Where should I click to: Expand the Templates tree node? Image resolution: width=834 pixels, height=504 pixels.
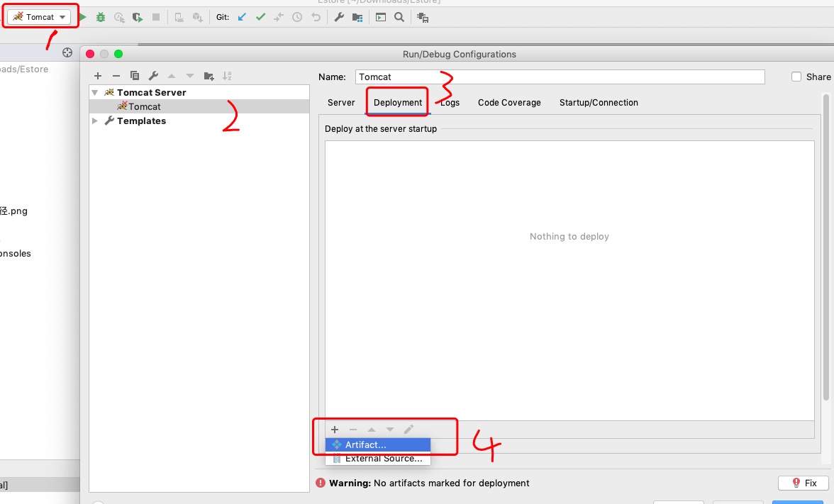[x=95, y=121]
